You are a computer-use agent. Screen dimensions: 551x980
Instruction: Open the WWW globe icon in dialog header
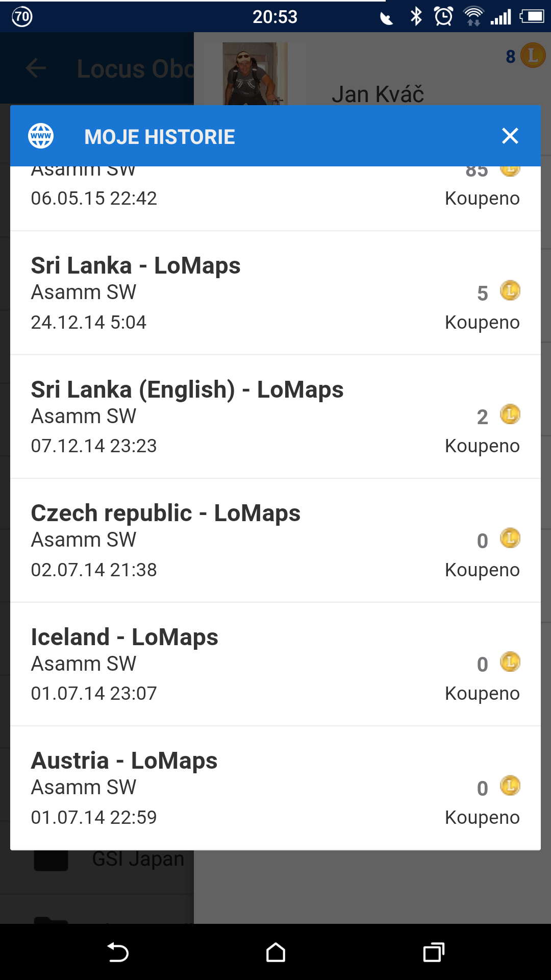(x=41, y=136)
